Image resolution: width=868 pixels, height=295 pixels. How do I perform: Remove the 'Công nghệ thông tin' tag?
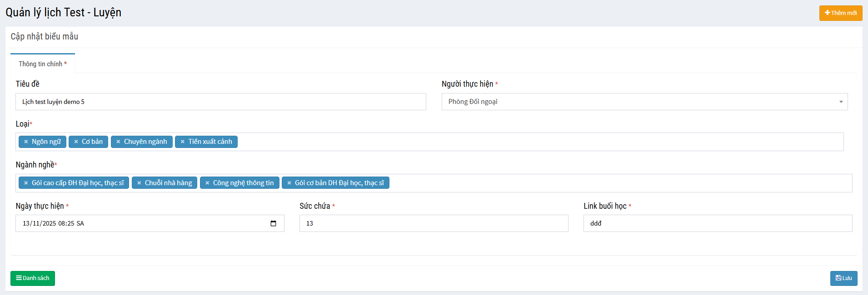tap(207, 183)
